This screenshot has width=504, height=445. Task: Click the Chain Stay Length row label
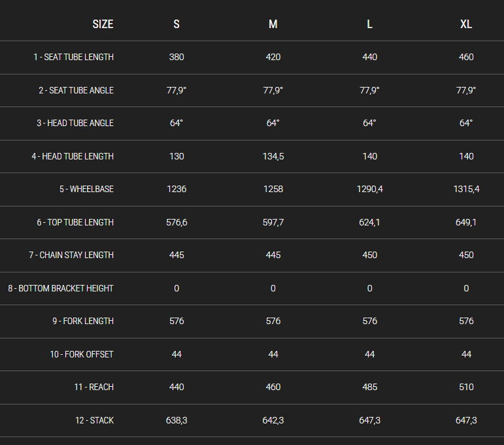click(x=71, y=255)
